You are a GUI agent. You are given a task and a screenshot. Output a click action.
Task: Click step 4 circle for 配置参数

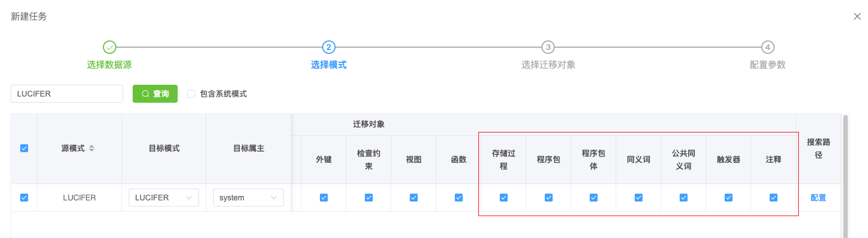point(767,47)
